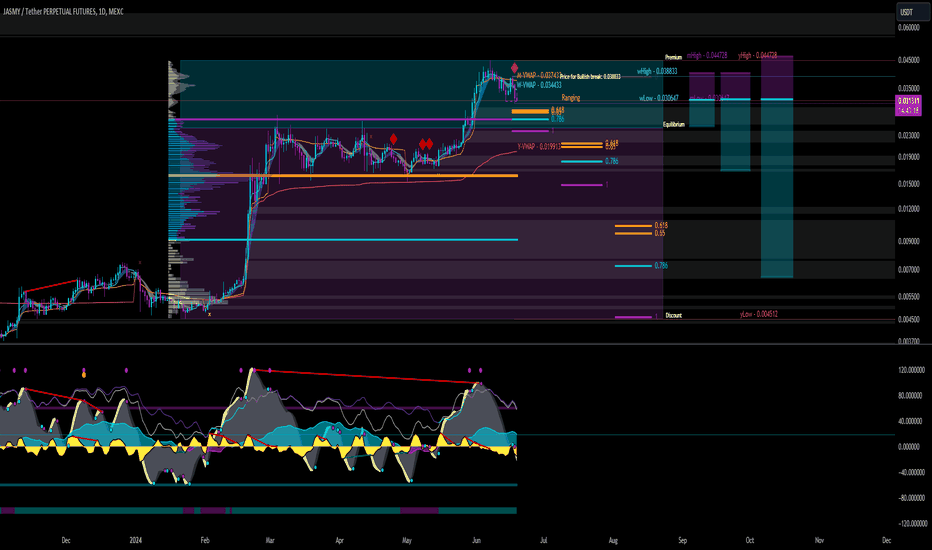Click the 120.000000 oscillator axis label

pos(911,370)
